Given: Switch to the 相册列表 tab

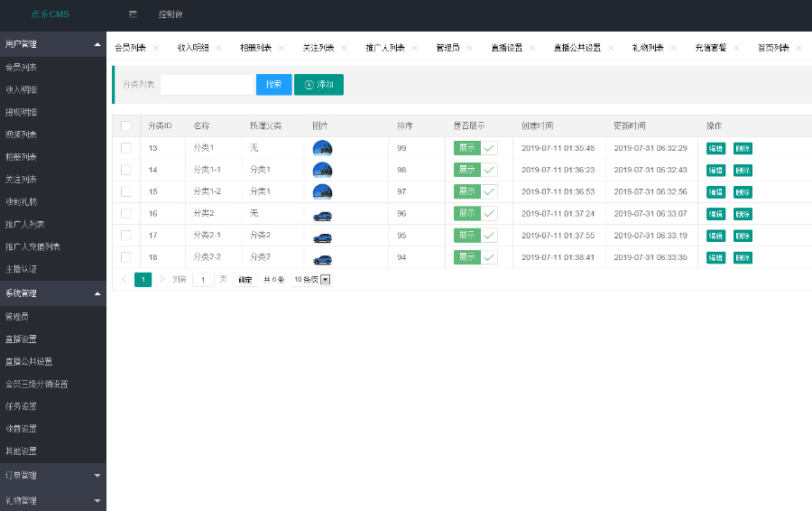Looking at the screenshot, I should pyautogui.click(x=256, y=48).
